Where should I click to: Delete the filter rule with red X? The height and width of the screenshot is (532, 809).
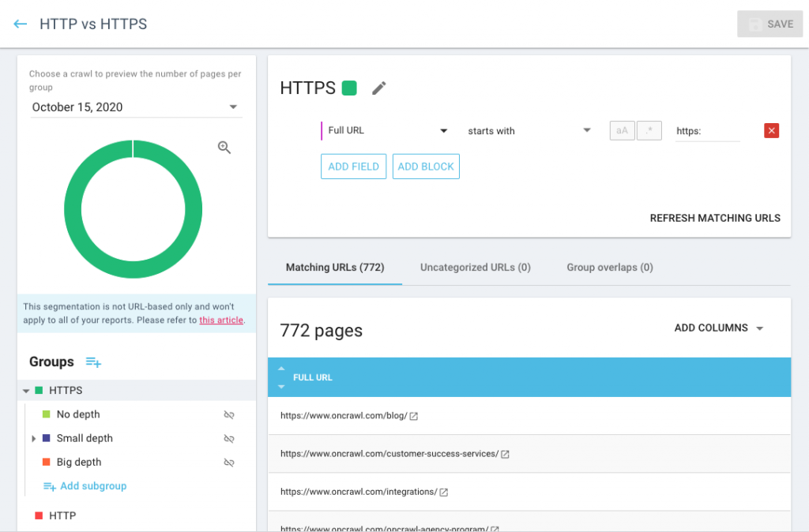tap(772, 131)
